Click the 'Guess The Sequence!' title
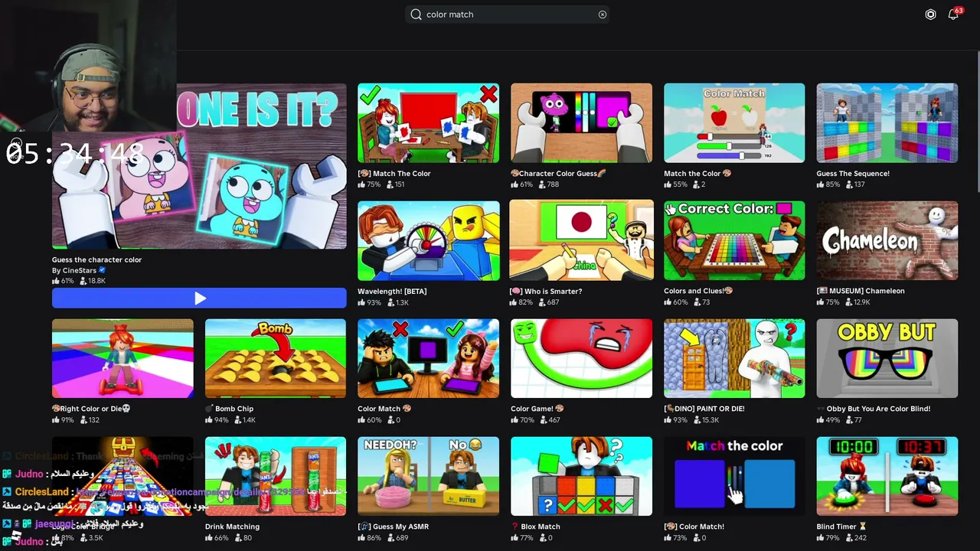 (x=853, y=174)
